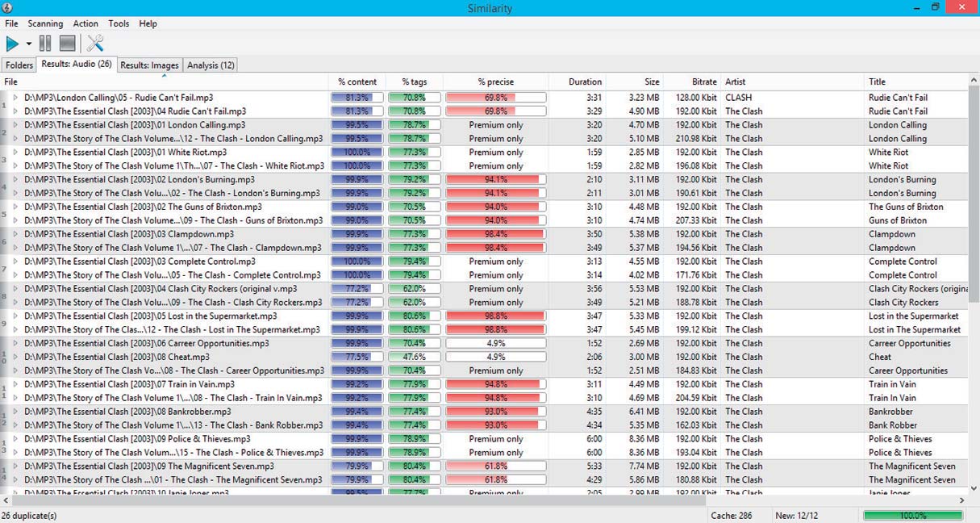Sort by the Title column header
The image size is (980, 523).
coord(915,82)
